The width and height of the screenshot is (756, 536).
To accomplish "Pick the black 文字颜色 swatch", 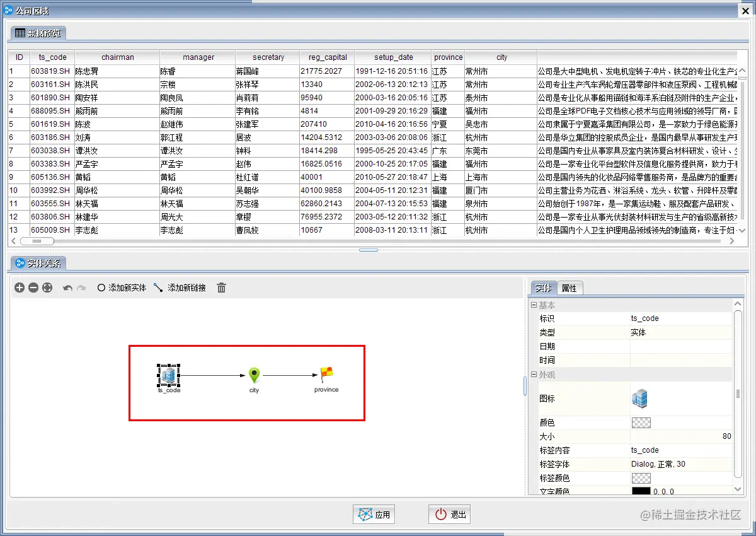I will 641,491.
